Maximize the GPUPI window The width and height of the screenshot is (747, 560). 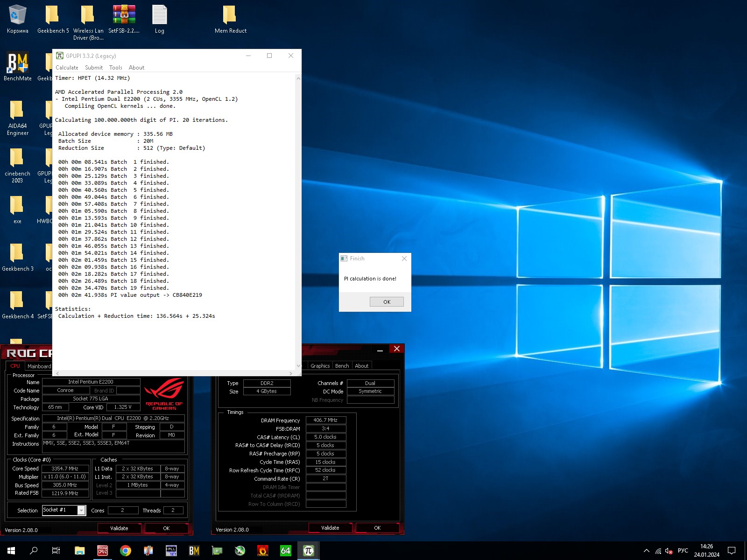tap(269, 56)
